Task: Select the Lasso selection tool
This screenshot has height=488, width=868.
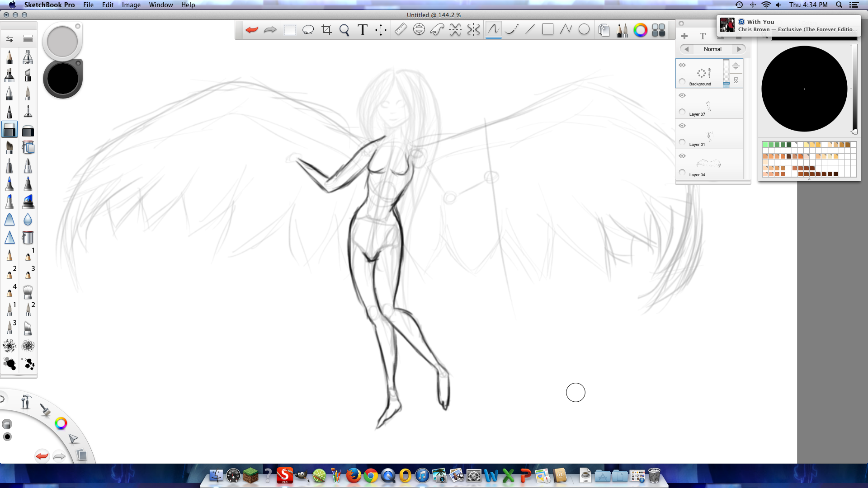Action: [x=308, y=30]
